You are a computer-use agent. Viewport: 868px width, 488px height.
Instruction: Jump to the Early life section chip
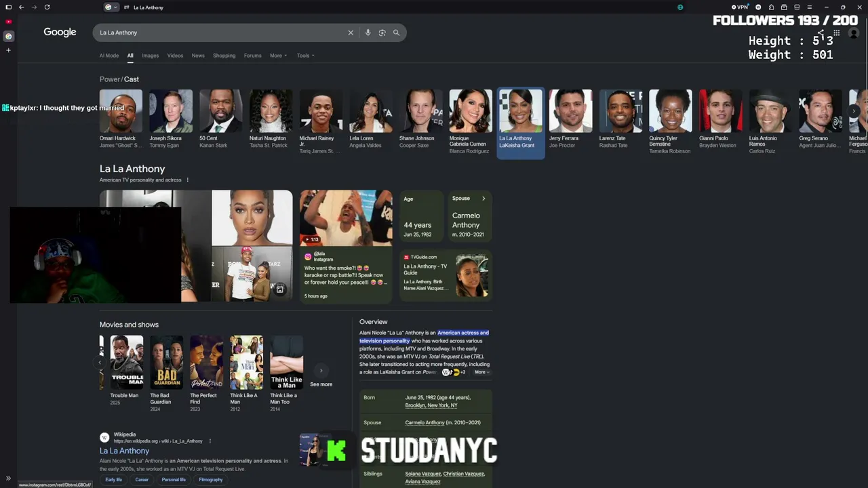114,480
